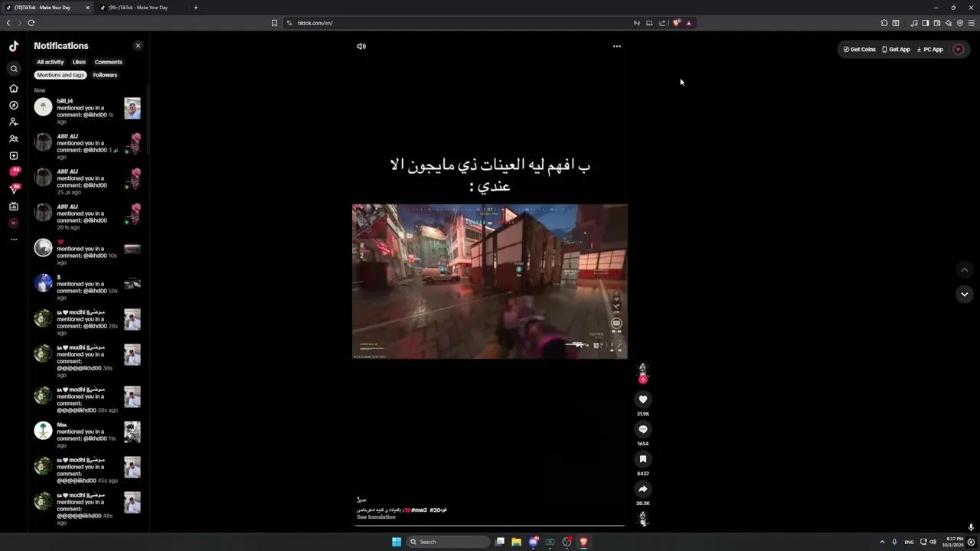Click Get App button
This screenshot has height=551, width=980.
pos(897,49)
